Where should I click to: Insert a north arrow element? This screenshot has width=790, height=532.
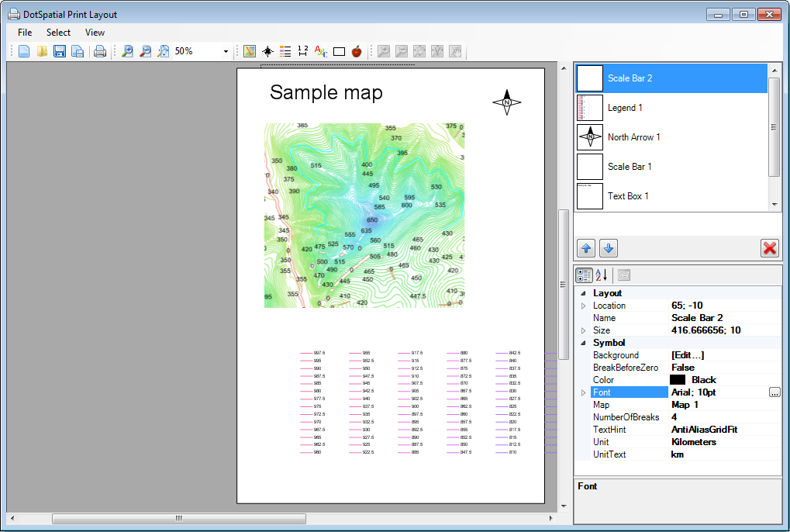pyautogui.click(x=267, y=51)
